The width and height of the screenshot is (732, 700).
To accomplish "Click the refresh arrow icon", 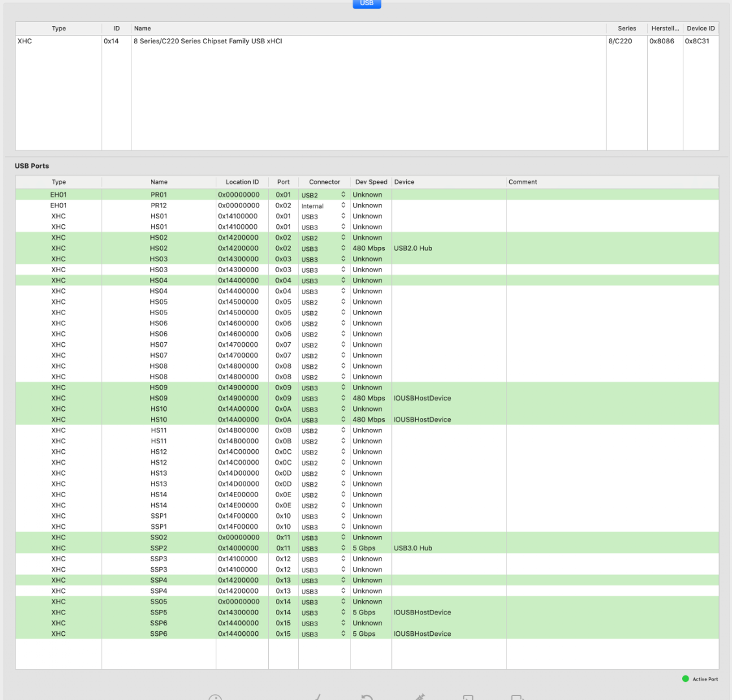I will click(x=367, y=697).
